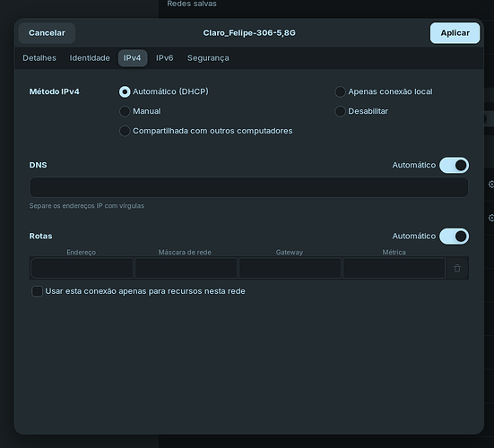Click the Cancelar button
The image size is (494, 448).
[47, 33]
